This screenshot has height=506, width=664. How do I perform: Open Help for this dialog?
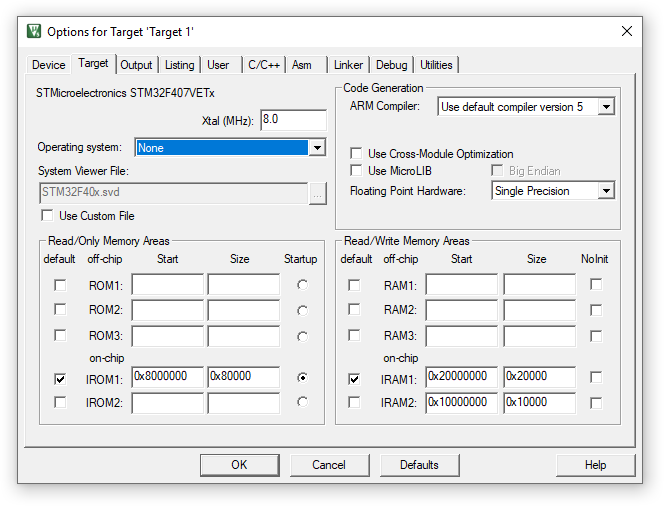[596, 465]
